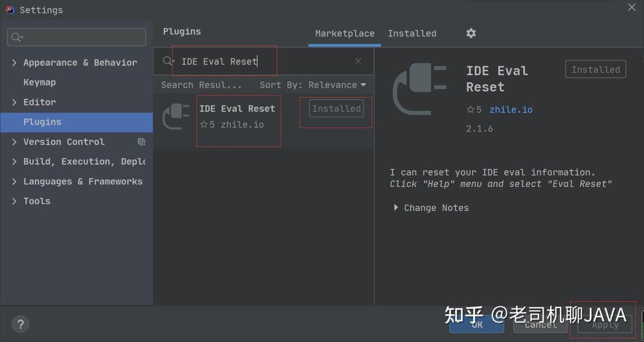Click the settings search magnifier icon
The image size is (644, 342).
pyautogui.click(x=17, y=37)
